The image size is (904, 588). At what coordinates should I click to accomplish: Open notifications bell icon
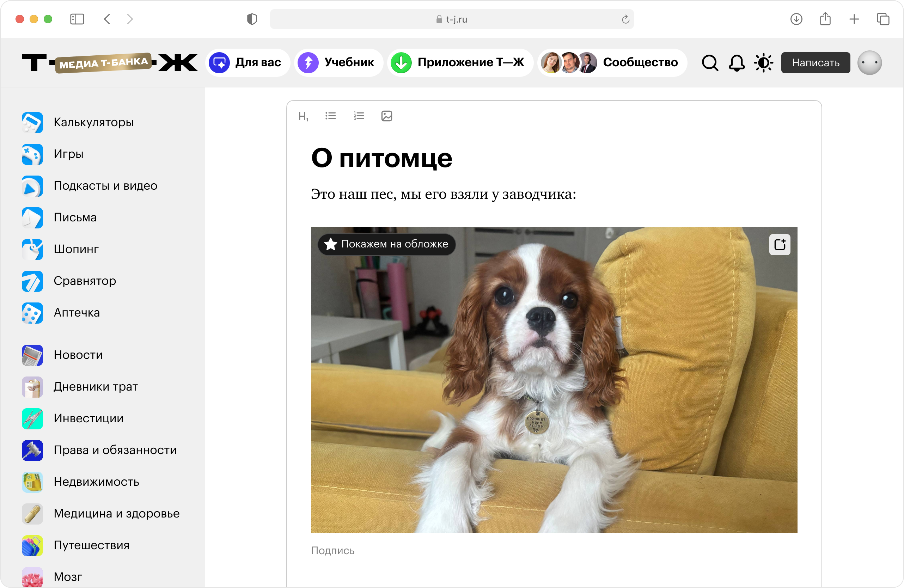736,63
